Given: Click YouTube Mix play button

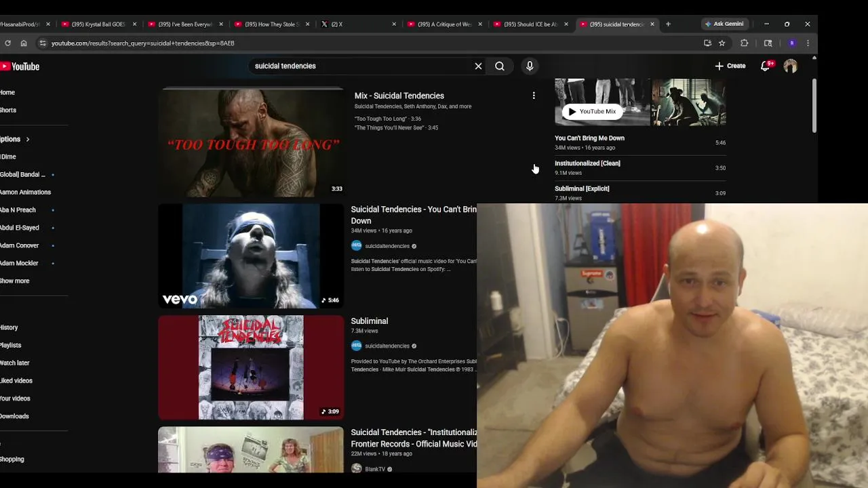Looking at the screenshot, I should coord(593,111).
